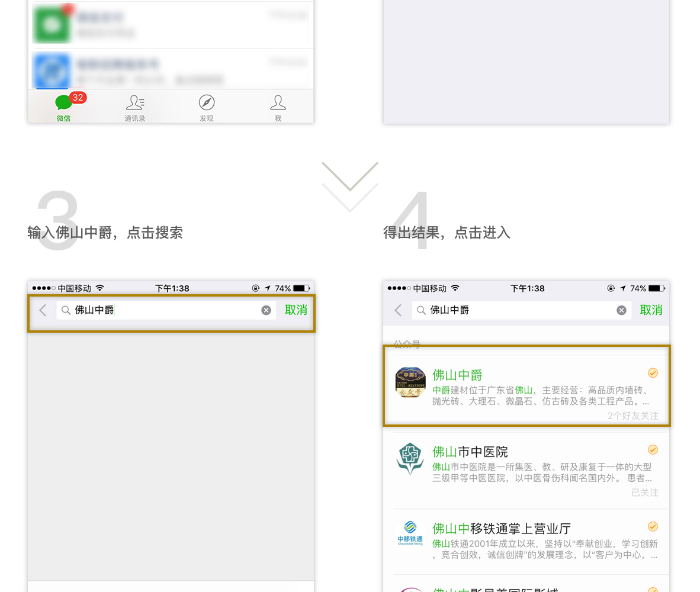The image size is (700, 592).
Task: Tap 取消 in step 3 search bar
Action: pos(296,310)
